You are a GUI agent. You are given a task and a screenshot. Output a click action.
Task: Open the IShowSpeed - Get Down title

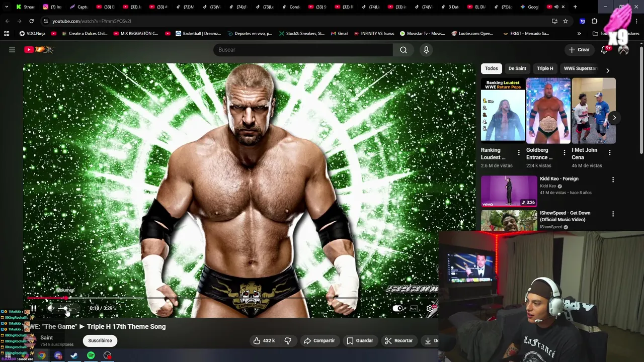click(x=565, y=216)
